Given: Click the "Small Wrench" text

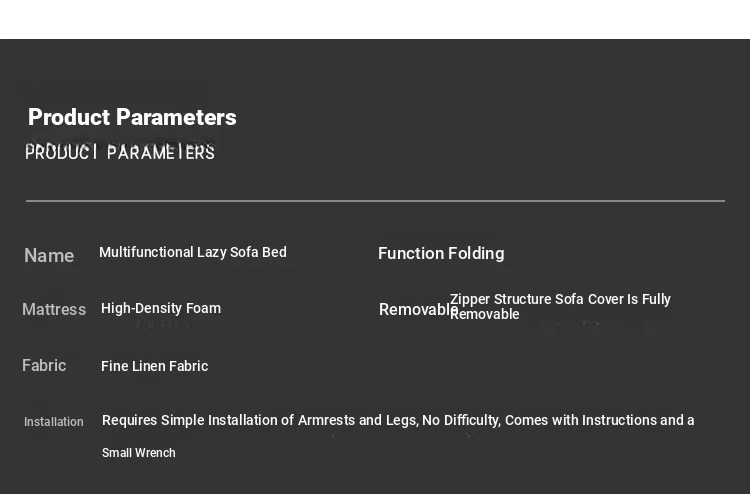Looking at the screenshot, I should (139, 453).
